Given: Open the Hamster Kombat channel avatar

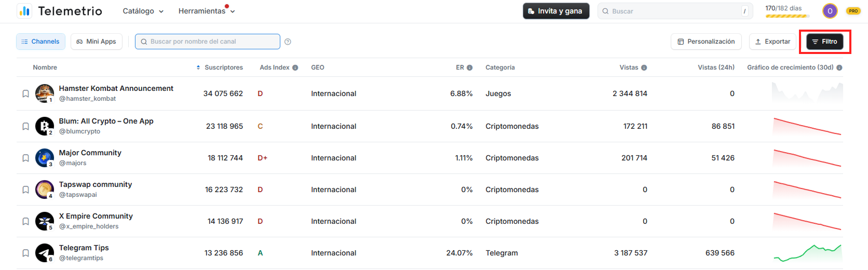Looking at the screenshot, I should click(x=44, y=93).
